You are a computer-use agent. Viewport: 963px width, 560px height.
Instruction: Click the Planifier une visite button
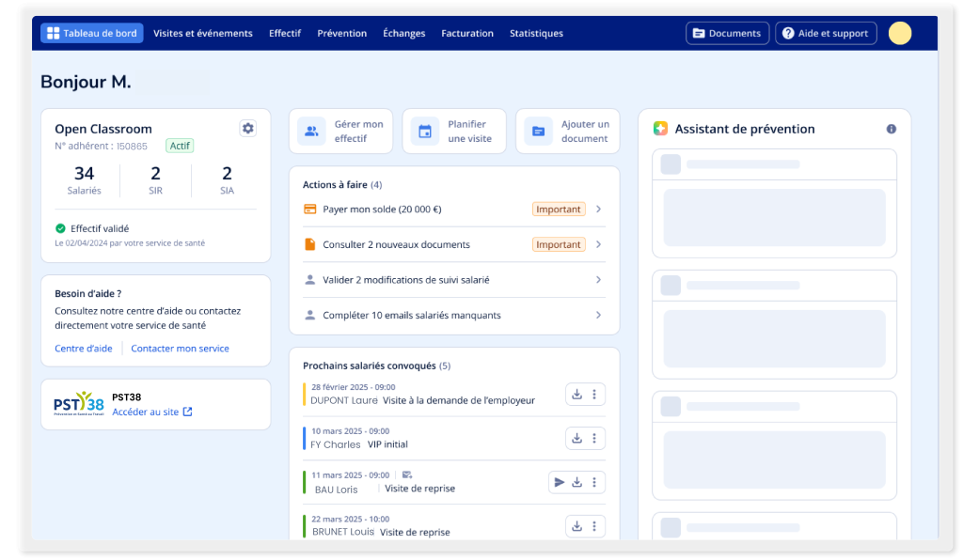pyautogui.click(x=454, y=132)
